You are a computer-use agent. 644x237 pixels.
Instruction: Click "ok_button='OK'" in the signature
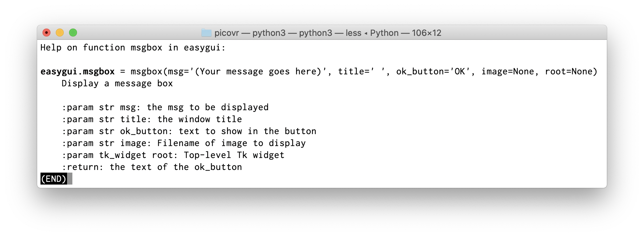433,71
